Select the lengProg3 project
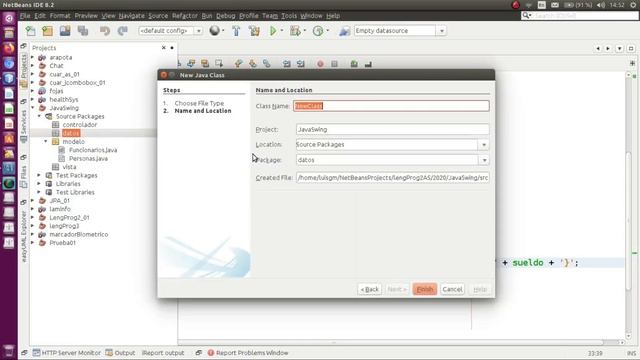640x360 pixels. tap(64, 226)
